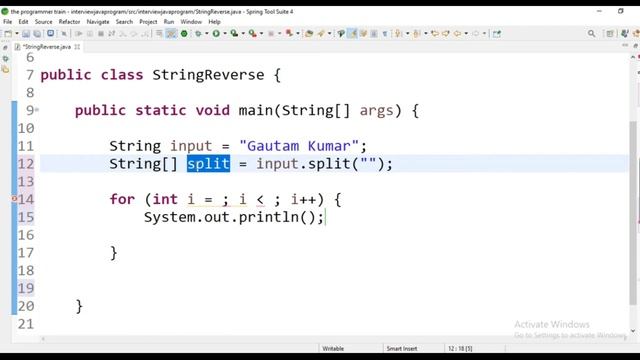This screenshot has width=640, height=360.
Task: Click the Step Return icon
Action: point(144,33)
